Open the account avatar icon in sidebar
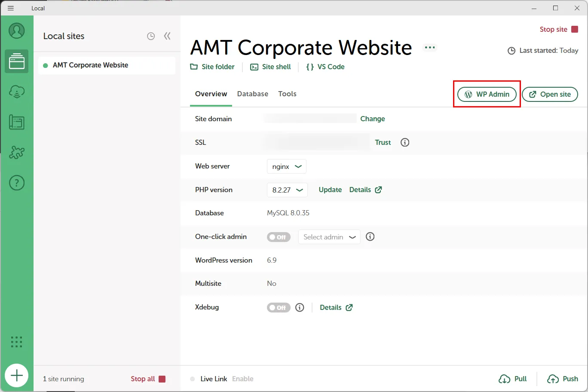Screen dimensions: 588x392 tap(17, 31)
